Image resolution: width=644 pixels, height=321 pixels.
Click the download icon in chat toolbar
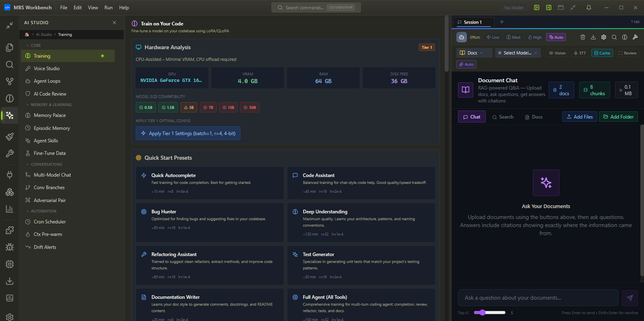(x=593, y=37)
